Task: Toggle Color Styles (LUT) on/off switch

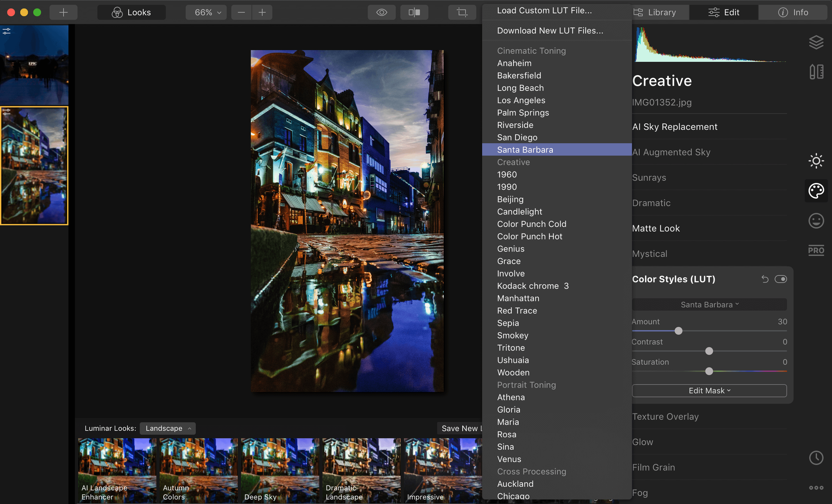Action: coord(781,279)
